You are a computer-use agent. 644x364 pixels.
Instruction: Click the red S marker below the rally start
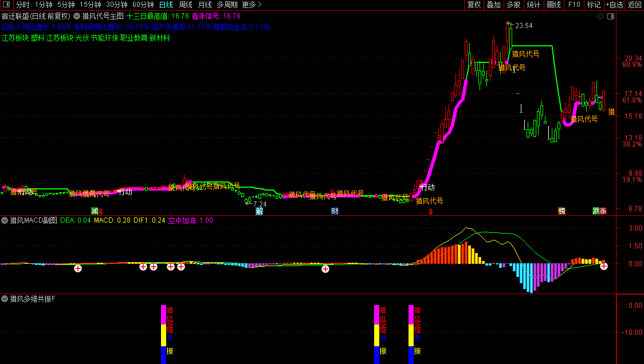pos(430,212)
